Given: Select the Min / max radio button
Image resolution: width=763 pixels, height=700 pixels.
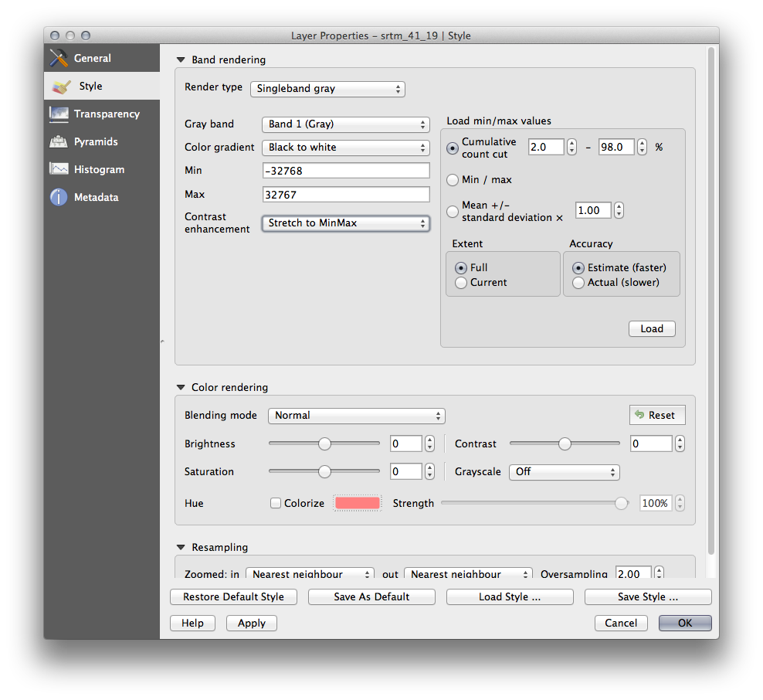Looking at the screenshot, I should (453, 179).
